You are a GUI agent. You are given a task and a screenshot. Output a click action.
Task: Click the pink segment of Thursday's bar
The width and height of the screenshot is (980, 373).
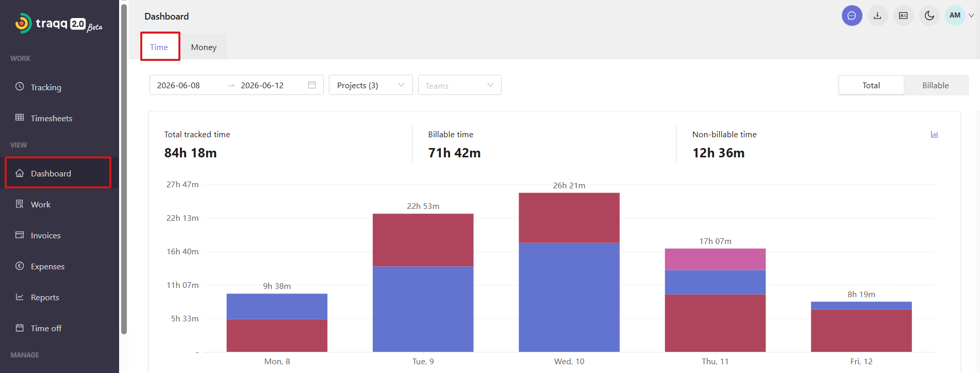click(x=715, y=259)
